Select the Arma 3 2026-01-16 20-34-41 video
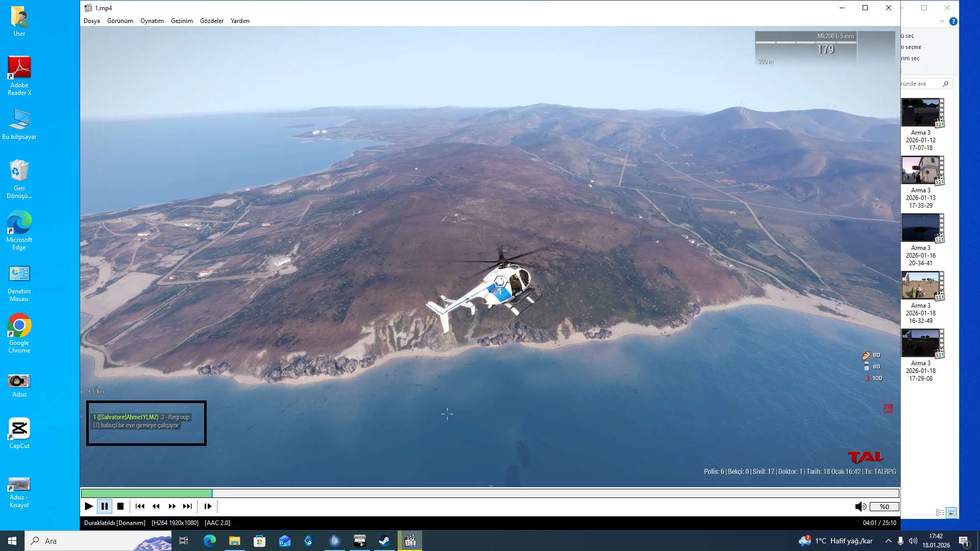Screen dimensions: 980x551 921,240
